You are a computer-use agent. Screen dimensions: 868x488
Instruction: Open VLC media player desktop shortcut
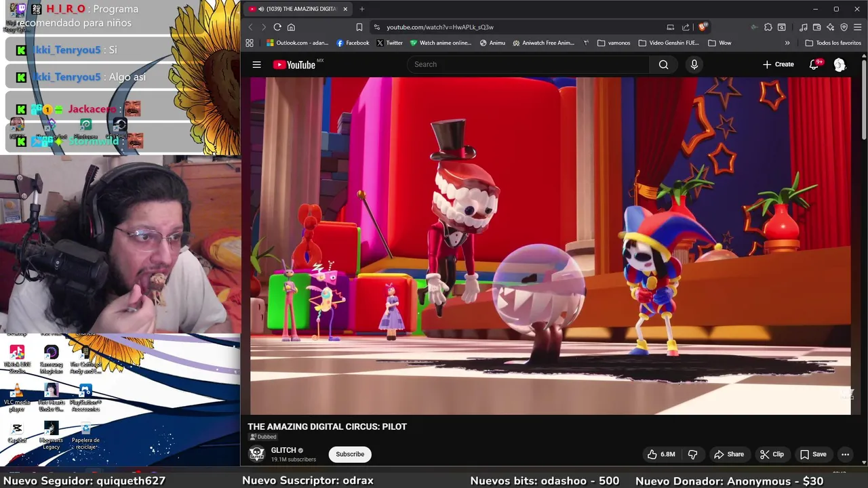(x=17, y=398)
